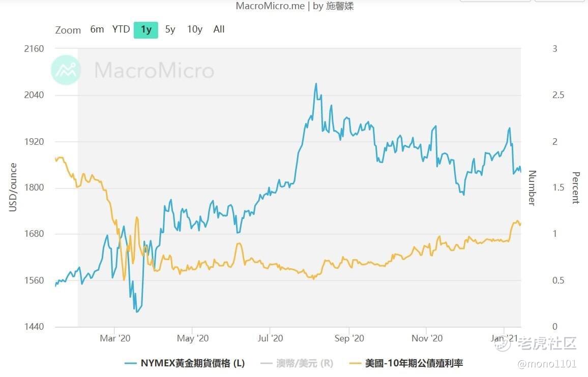Hide the 美國-10年期公債殖利率 series

(414, 363)
